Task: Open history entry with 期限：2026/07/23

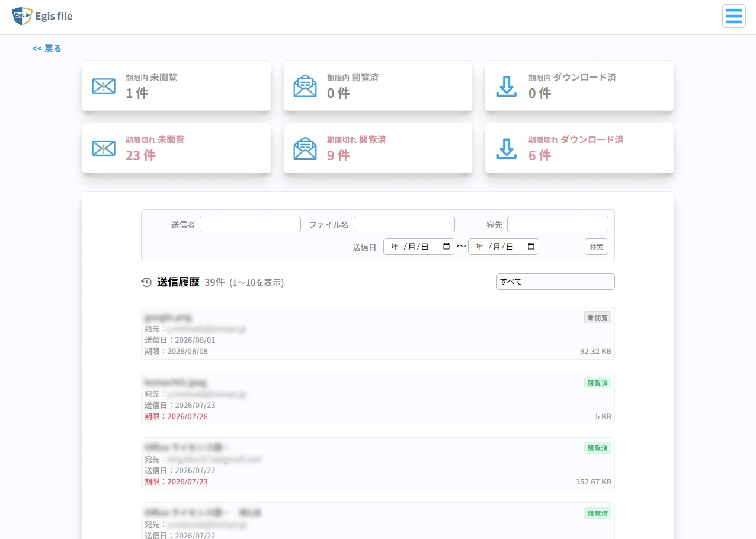Action: [378, 464]
